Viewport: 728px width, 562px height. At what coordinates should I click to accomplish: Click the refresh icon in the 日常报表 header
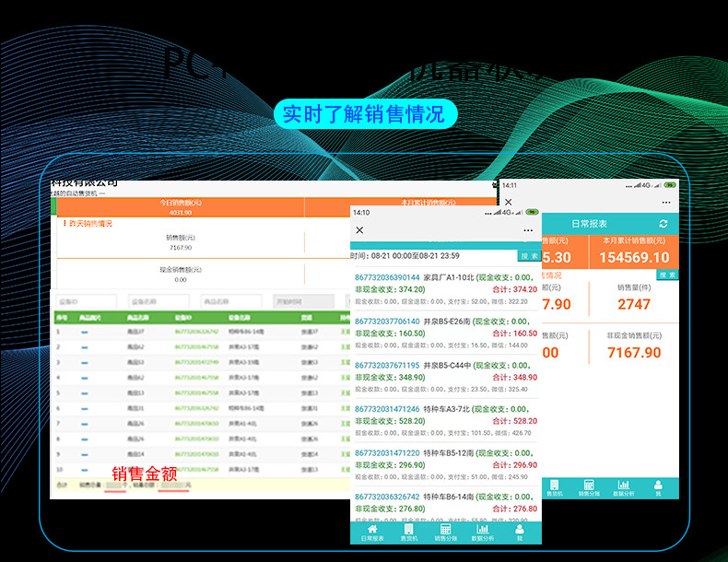(x=663, y=224)
